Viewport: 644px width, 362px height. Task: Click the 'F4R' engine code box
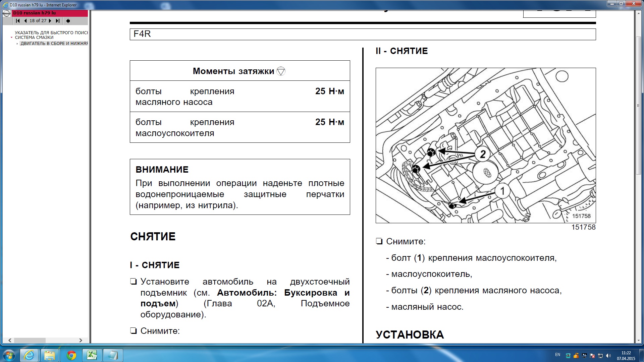(x=363, y=34)
